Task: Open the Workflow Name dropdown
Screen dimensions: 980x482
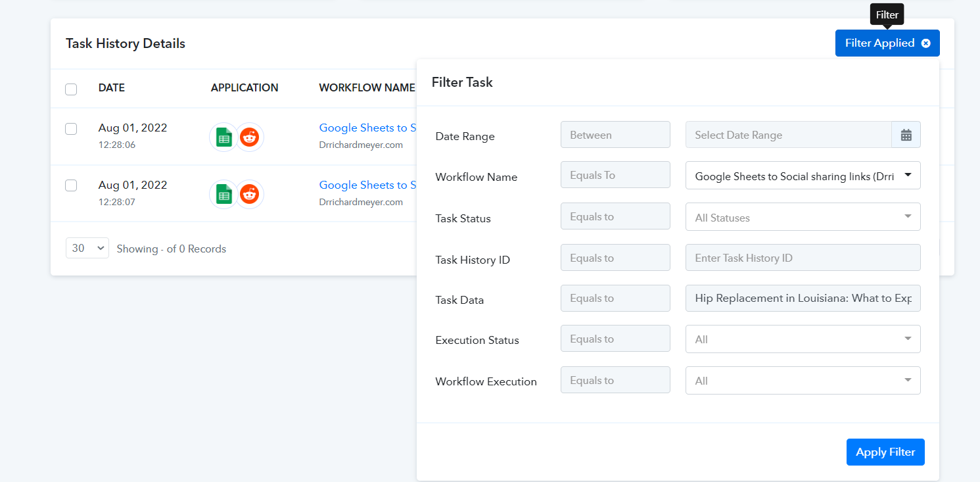Action: pos(803,176)
